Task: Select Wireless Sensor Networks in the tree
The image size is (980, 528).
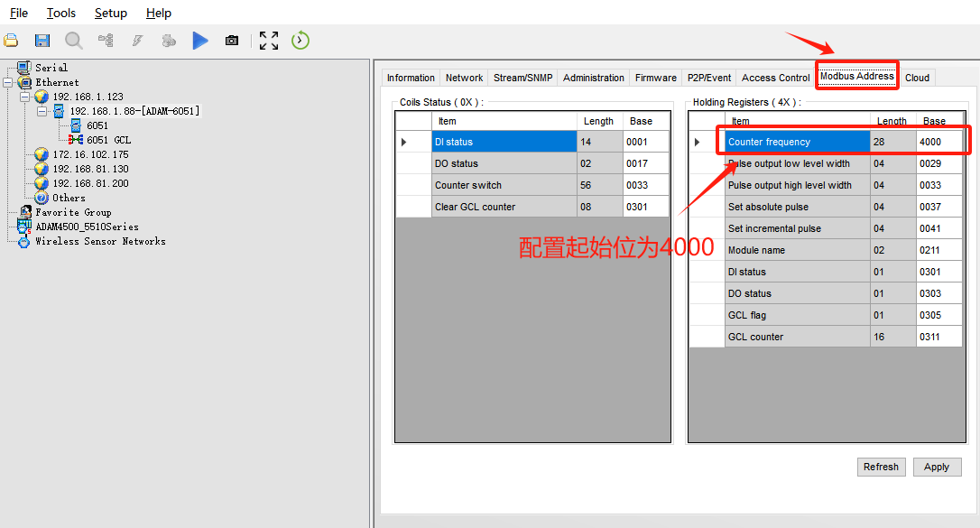Action: point(100,241)
